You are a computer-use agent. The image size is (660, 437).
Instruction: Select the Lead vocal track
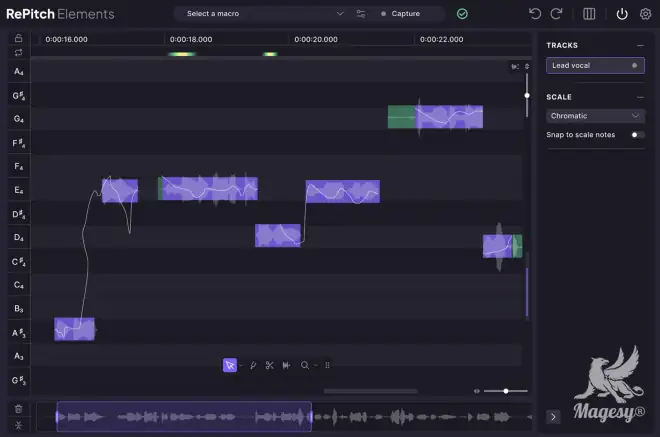595,66
